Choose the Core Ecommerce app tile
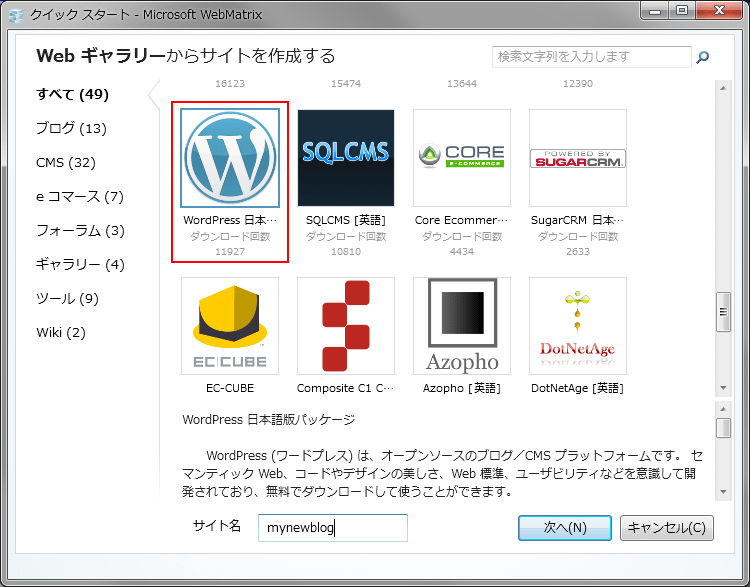The height and width of the screenshot is (587, 750). (x=462, y=158)
